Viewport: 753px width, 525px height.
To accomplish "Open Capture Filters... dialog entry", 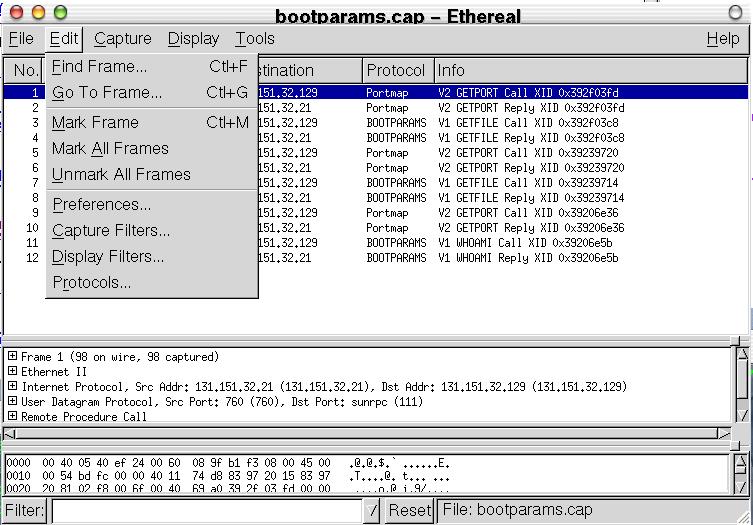I will tap(152, 231).
